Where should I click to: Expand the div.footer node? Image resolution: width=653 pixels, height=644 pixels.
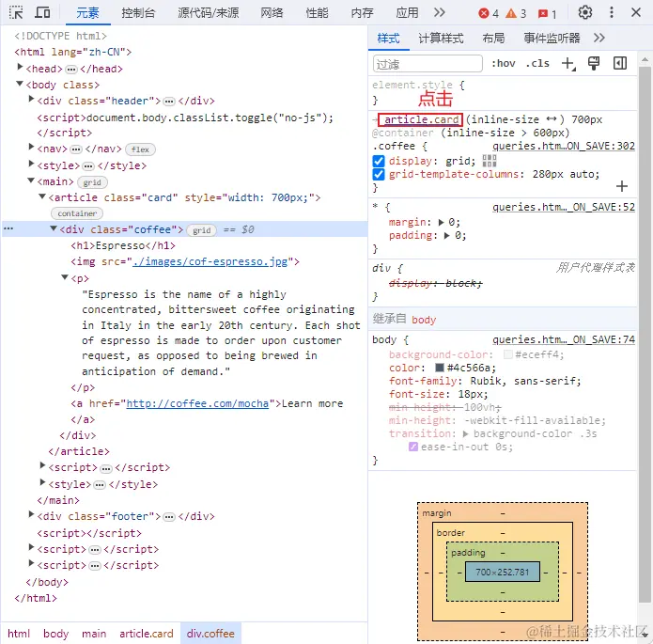point(31,514)
